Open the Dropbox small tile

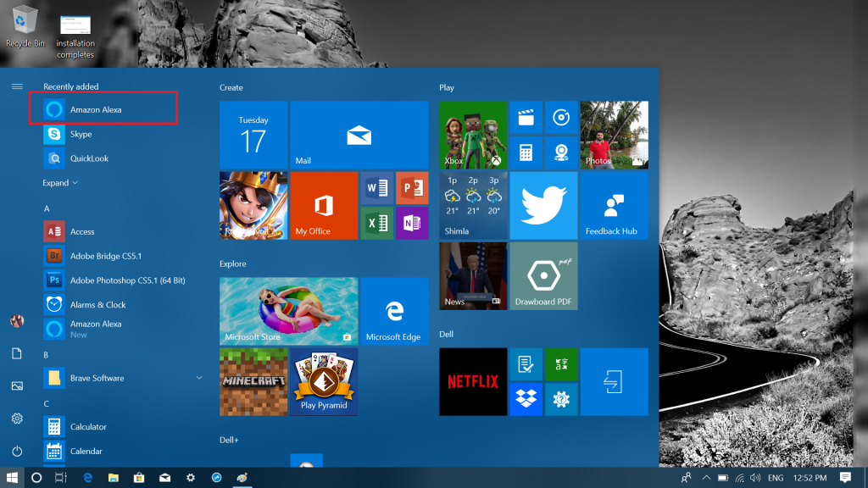click(x=526, y=400)
